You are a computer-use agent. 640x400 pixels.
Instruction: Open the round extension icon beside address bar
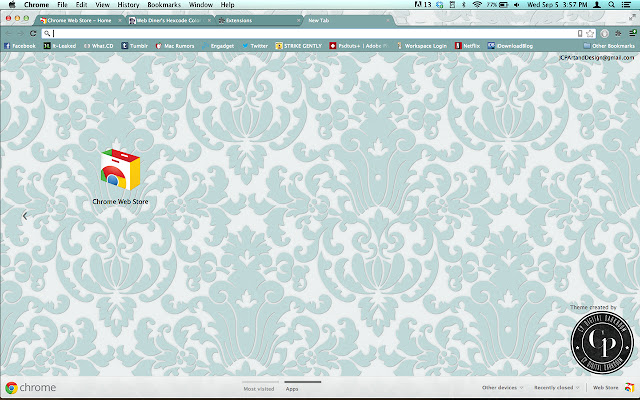click(x=604, y=33)
